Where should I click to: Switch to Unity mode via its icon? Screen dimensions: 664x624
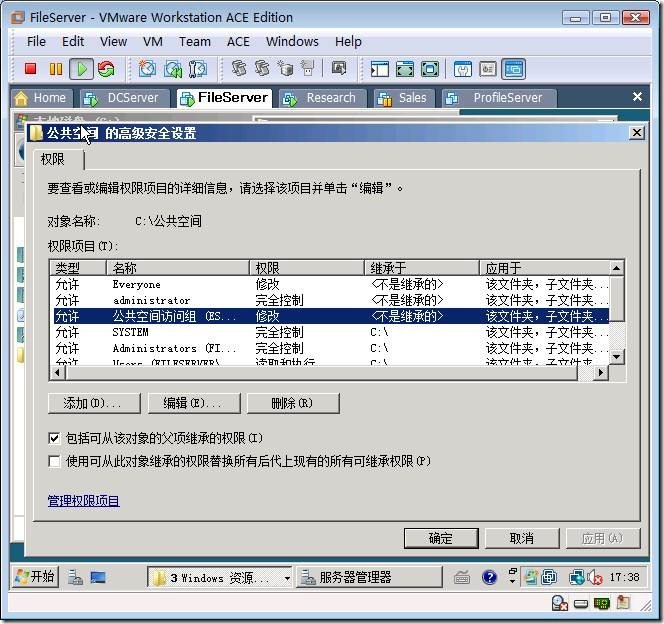pos(430,69)
